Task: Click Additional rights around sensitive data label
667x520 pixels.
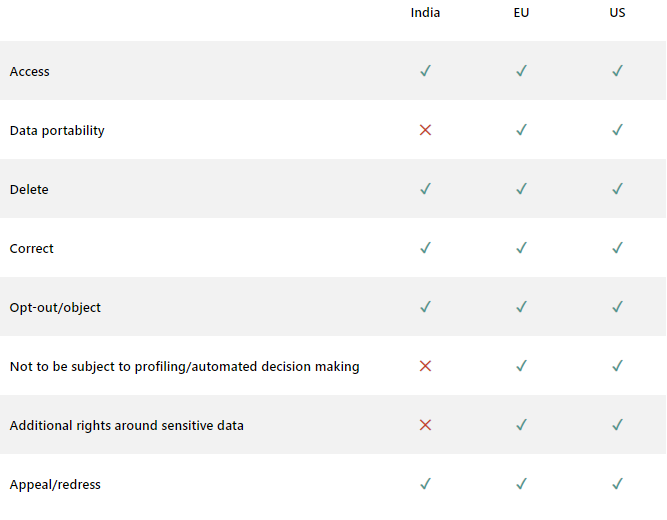Action: point(126,426)
